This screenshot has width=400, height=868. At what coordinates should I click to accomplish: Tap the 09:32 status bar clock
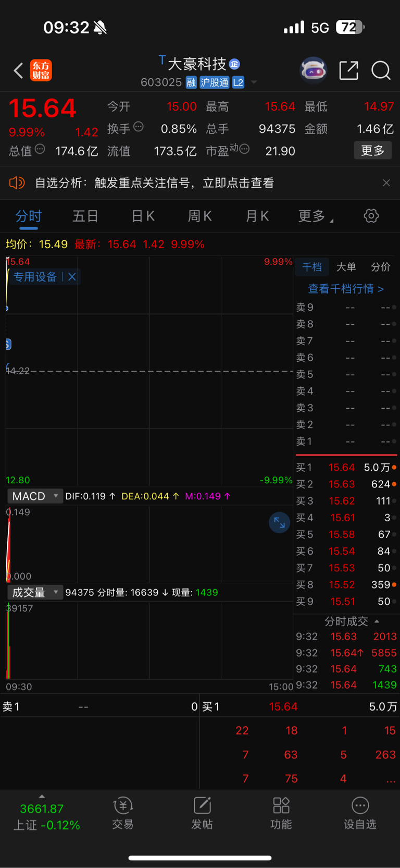[x=66, y=27]
